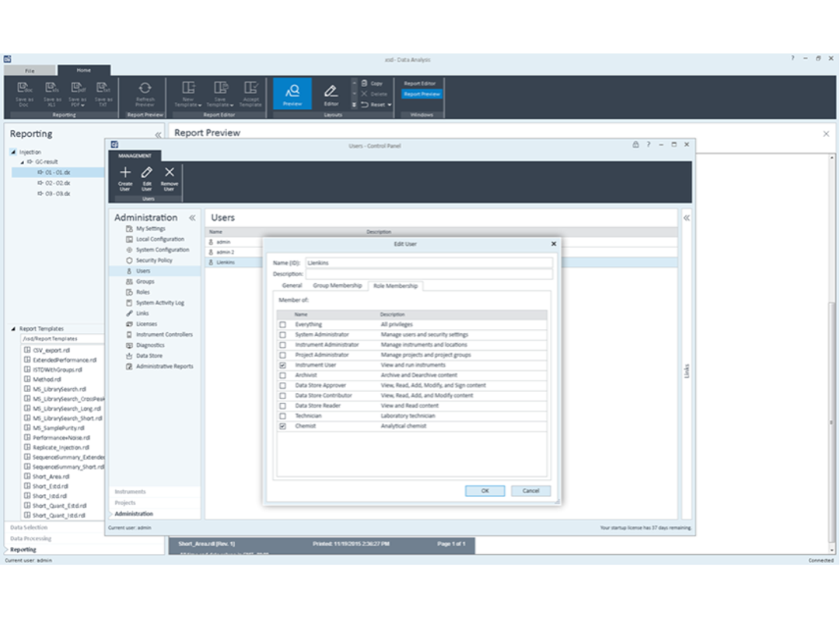The width and height of the screenshot is (840, 620).
Task: Activate the Preview layout button
Action: click(292, 93)
